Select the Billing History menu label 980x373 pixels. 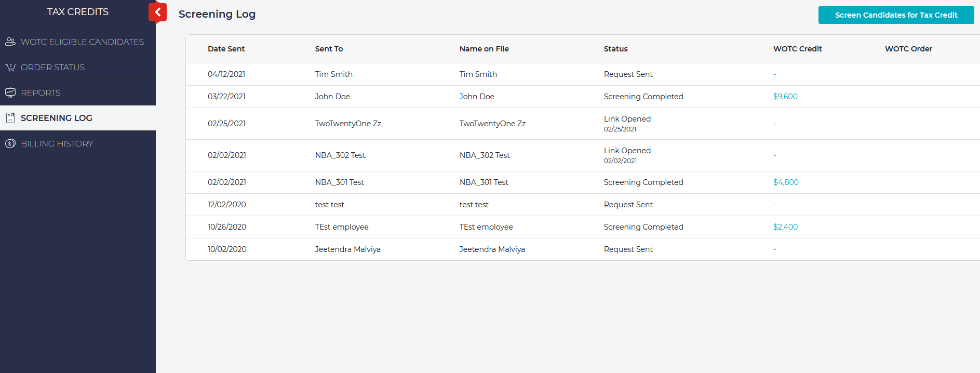pyautogui.click(x=57, y=143)
